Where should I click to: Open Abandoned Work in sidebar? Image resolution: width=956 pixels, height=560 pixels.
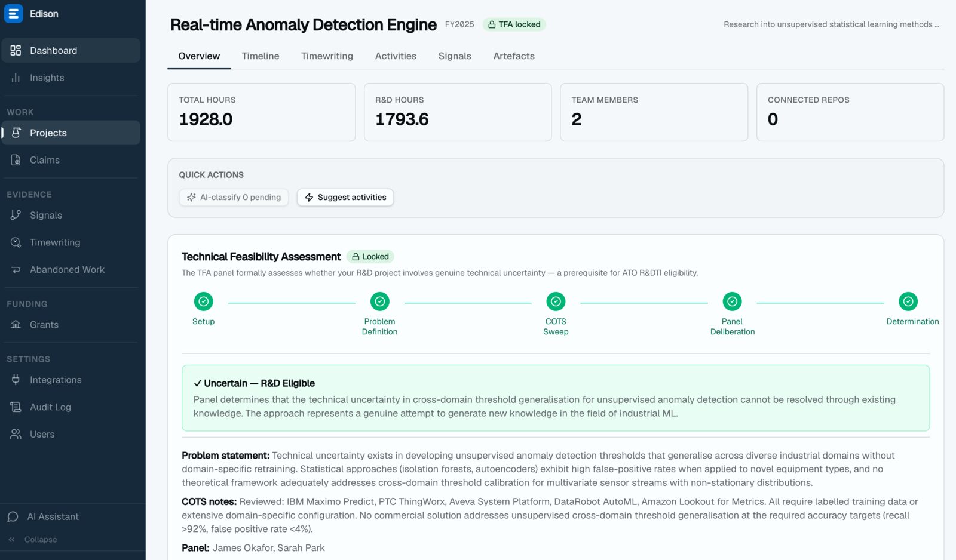[71, 270]
